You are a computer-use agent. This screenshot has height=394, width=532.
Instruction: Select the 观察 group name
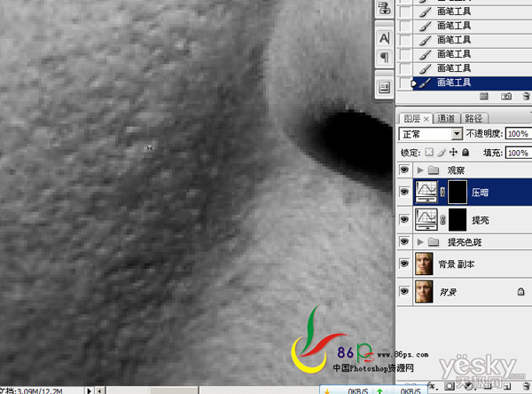(456, 170)
